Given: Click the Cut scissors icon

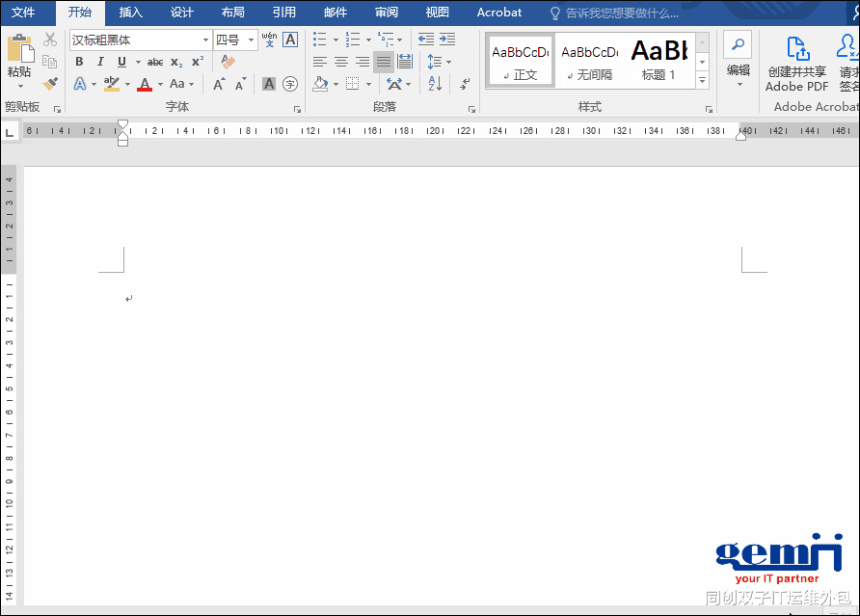Looking at the screenshot, I should (x=50, y=40).
